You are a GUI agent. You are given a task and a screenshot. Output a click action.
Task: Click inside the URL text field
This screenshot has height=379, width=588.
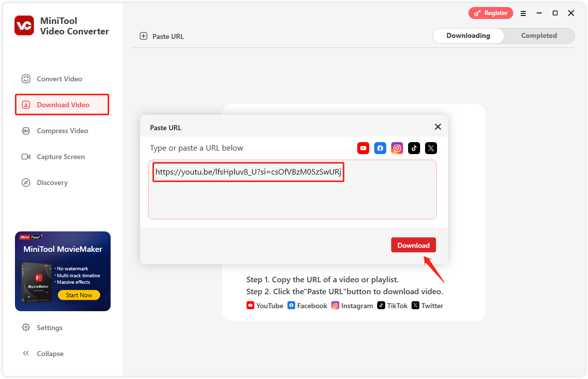[x=293, y=189]
